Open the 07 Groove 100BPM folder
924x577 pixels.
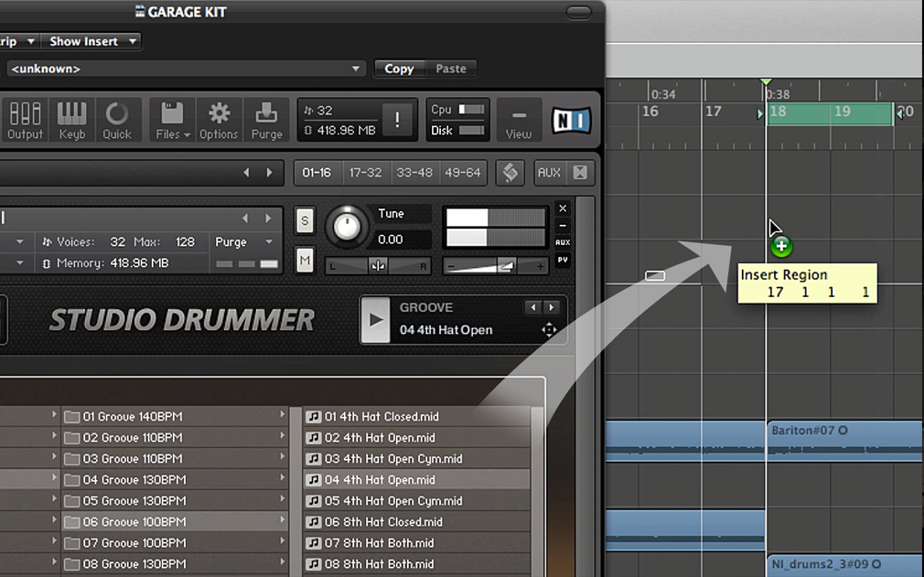(x=173, y=543)
